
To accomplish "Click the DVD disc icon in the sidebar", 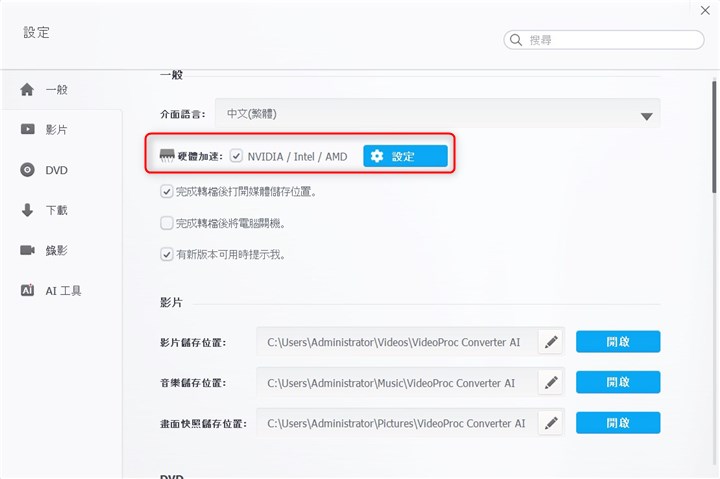I will click(28, 169).
